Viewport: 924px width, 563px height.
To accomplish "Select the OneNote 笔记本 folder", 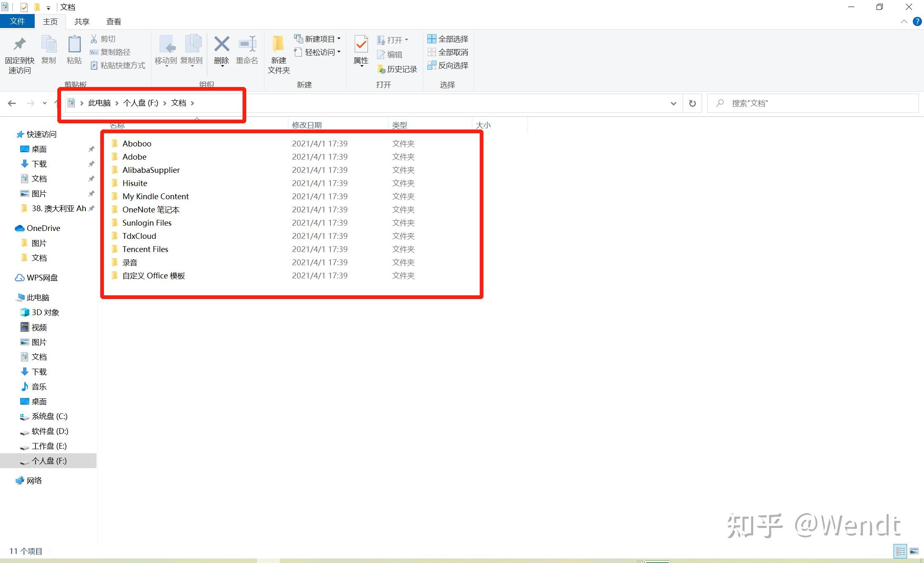I will 151,210.
